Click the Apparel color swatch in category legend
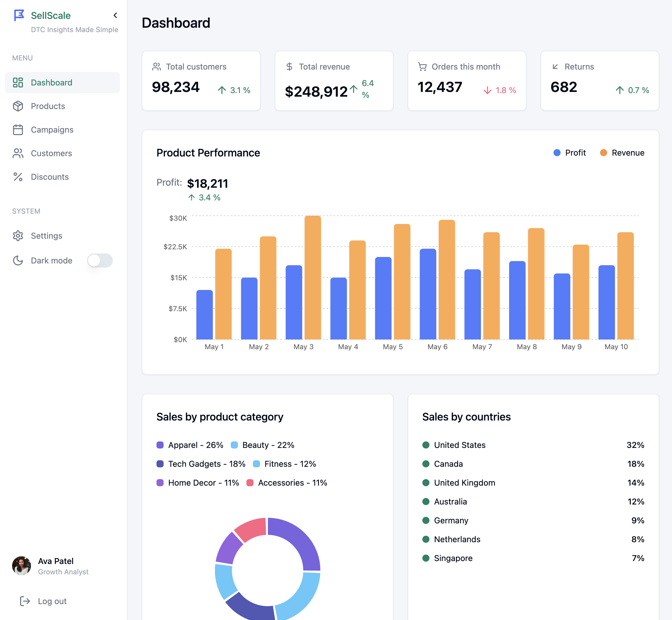The image size is (672, 620). coord(160,445)
